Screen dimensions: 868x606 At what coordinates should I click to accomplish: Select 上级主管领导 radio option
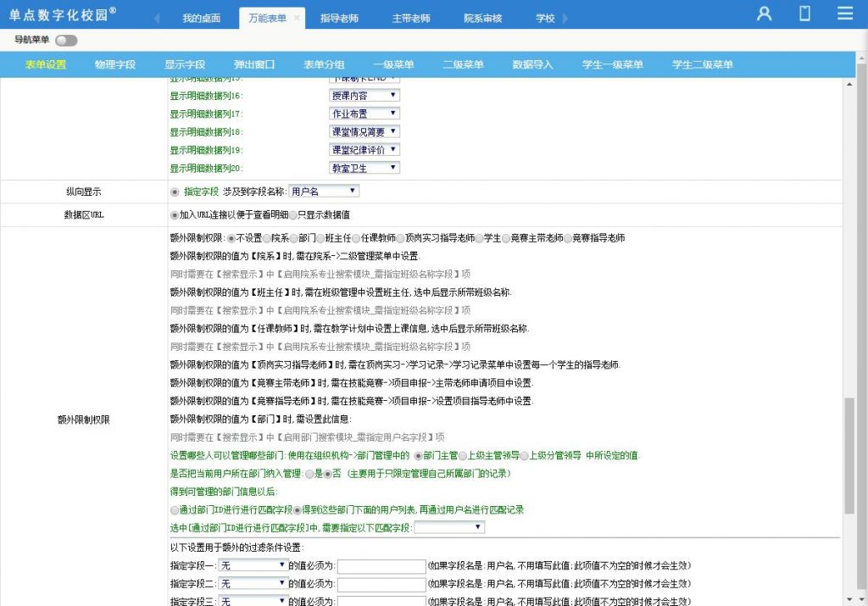coord(463,456)
